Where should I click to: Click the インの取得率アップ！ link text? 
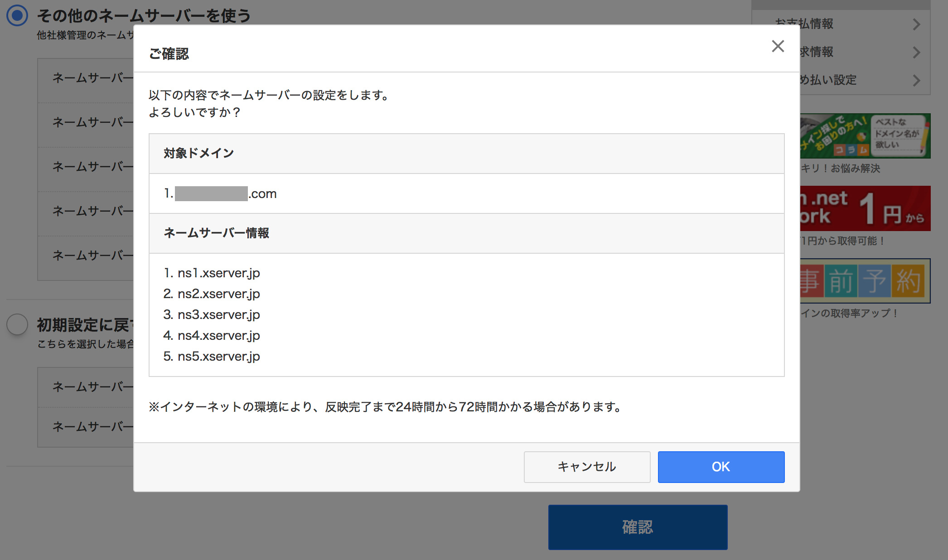coord(850,314)
